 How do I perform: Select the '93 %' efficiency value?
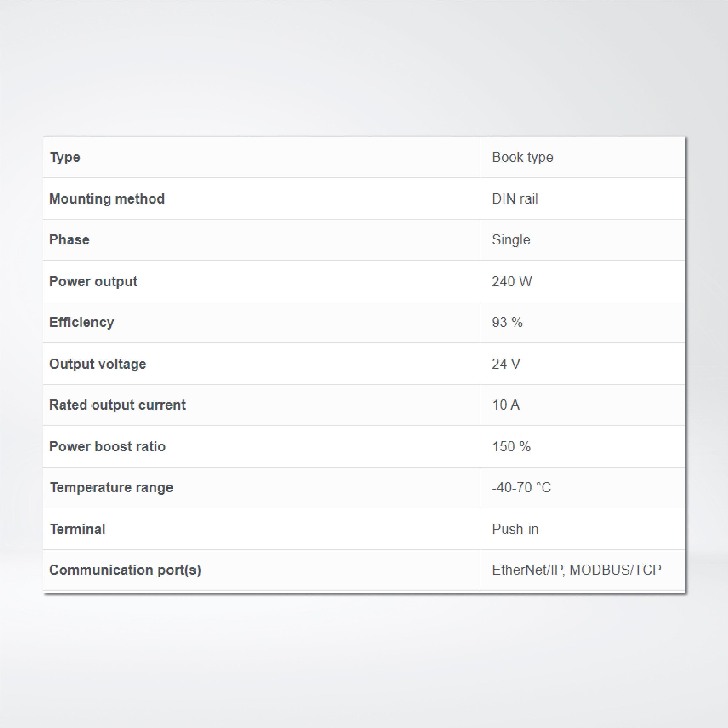click(507, 322)
